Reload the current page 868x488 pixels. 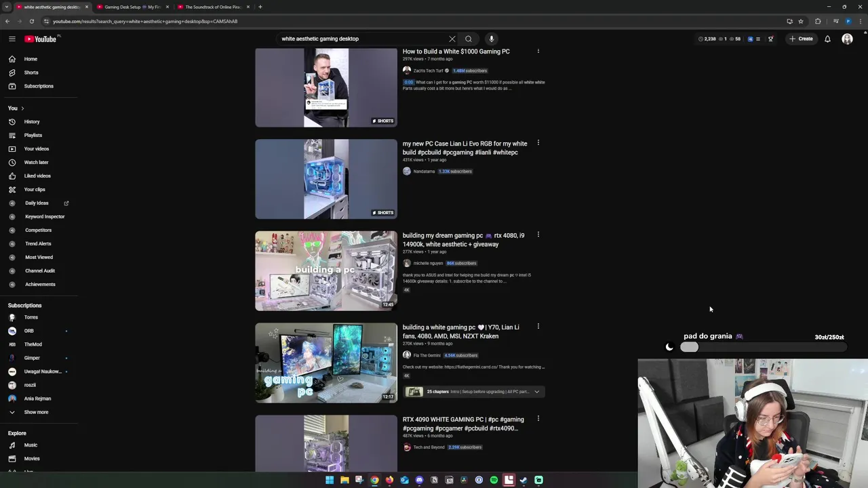pyautogui.click(x=32, y=21)
